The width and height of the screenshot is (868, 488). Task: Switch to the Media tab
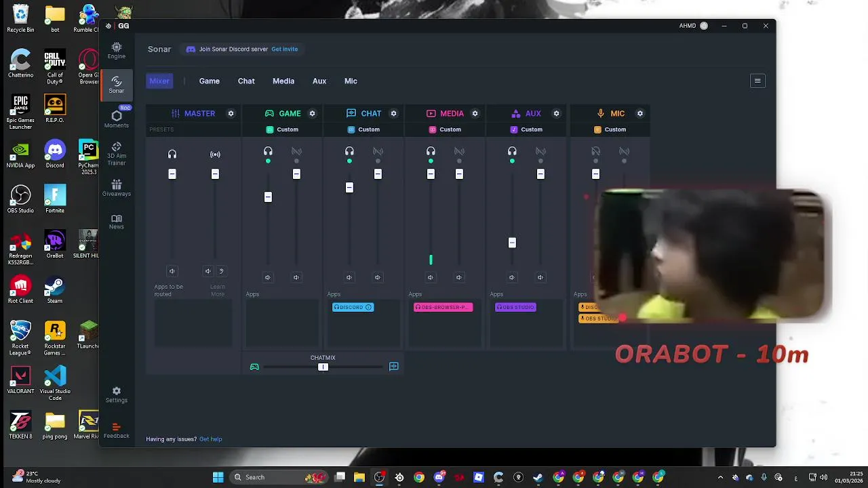click(x=283, y=81)
